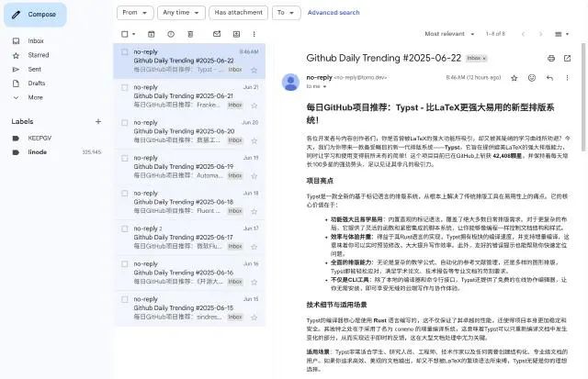Image resolution: width=588 pixels, height=379 pixels.
Task: Click the move to icon
Action: 236,34
